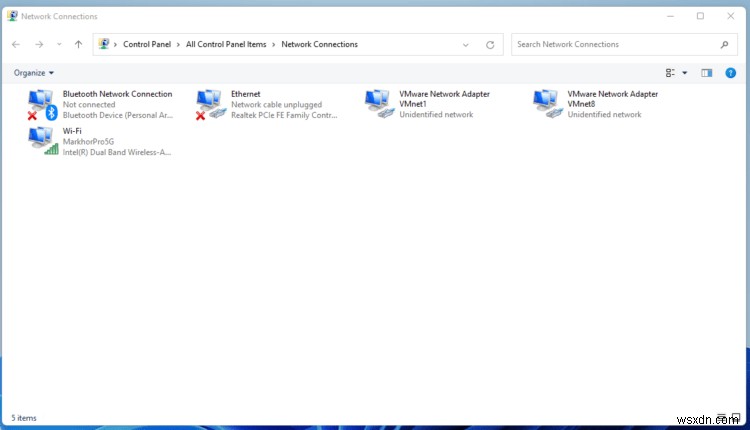Expand the recent locations chevron
The width and height of the screenshot is (750, 430).
coord(59,45)
